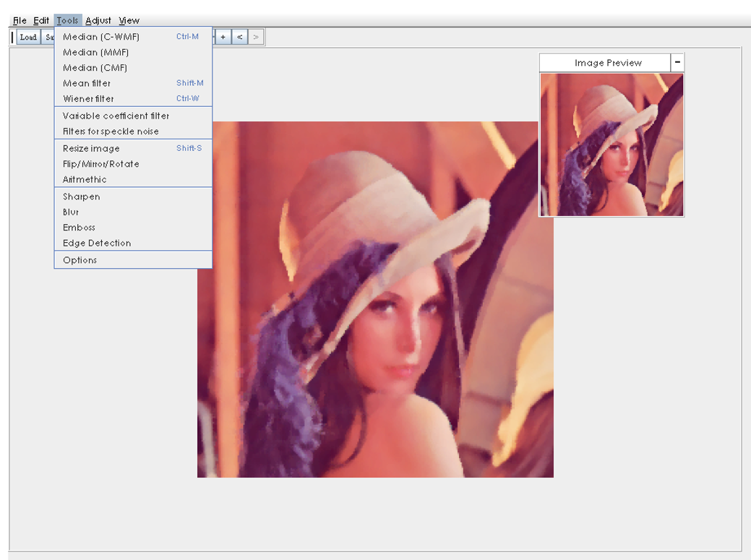Screen dimensions: 751x560
Task: Open the Adjust menu
Action: click(98, 20)
